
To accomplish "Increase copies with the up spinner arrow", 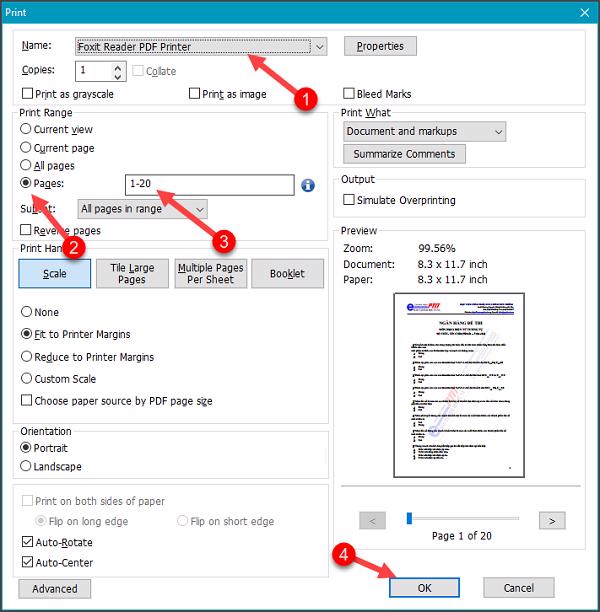I will coord(118,66).
